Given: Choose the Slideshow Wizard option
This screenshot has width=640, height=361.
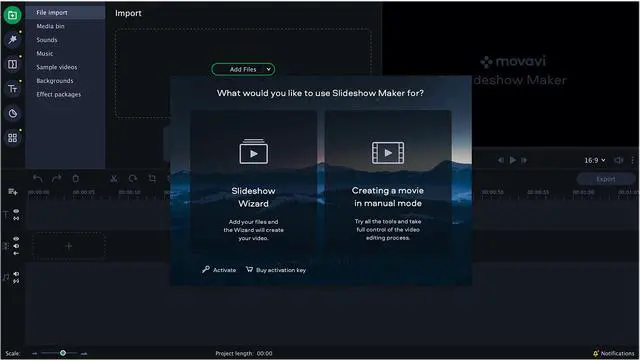Looking at the screenshot, I should [253, 183].
